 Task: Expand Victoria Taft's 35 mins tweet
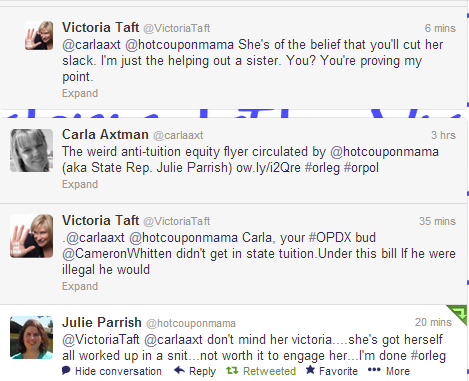80,286
